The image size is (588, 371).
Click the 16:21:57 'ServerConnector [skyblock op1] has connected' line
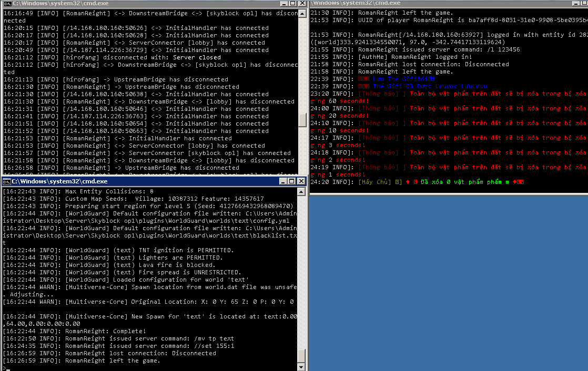click(147, 153)
